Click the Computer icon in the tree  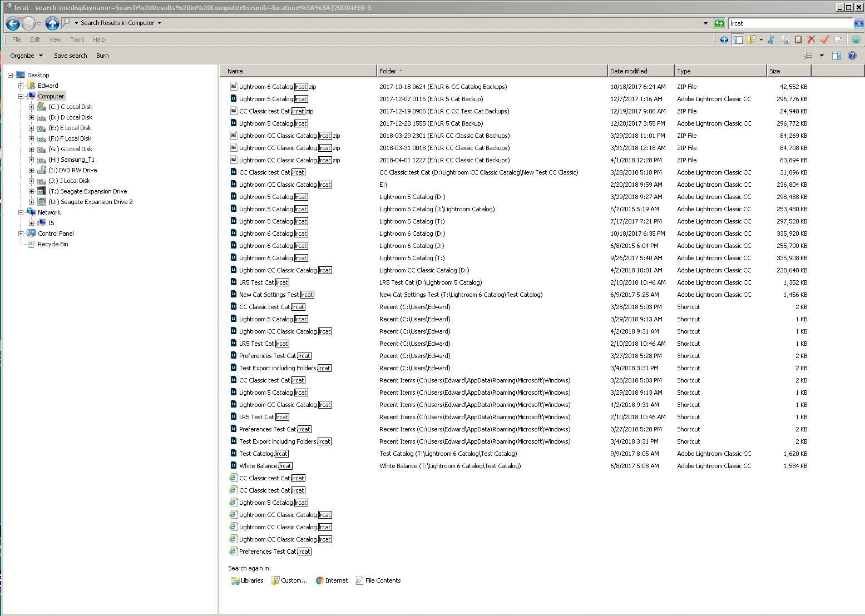pos(32,96)
